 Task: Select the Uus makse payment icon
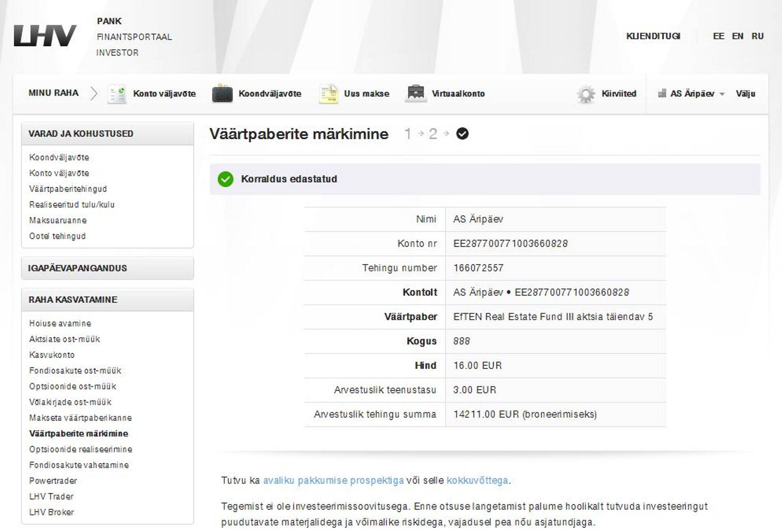(x=328, y=93)
